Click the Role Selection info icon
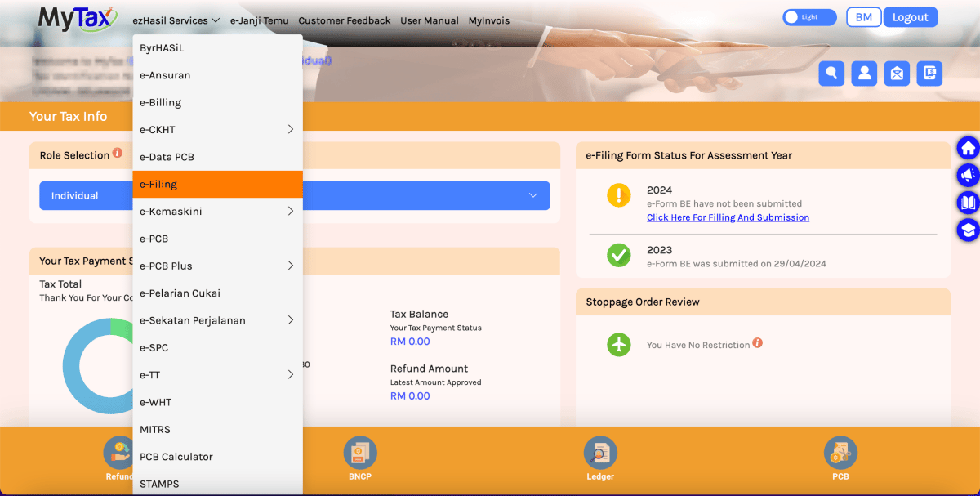 click(118, 153)
